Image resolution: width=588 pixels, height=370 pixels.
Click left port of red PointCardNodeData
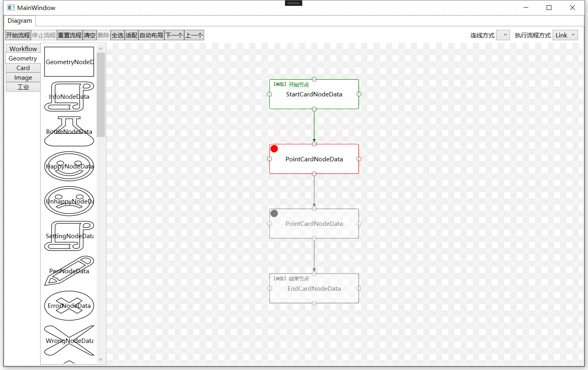(x=269, y=159)
